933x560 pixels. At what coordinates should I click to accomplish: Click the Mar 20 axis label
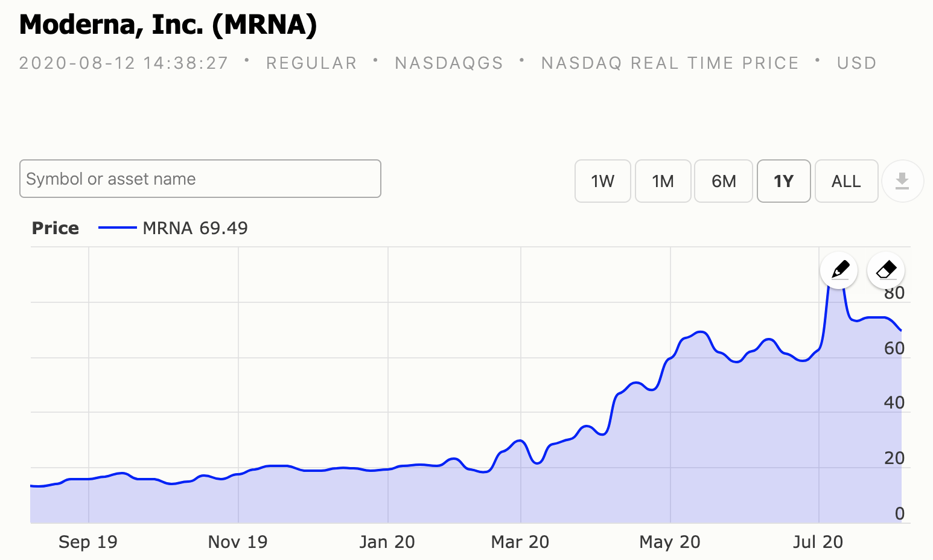pyautogui.click(x=520, y=542)
